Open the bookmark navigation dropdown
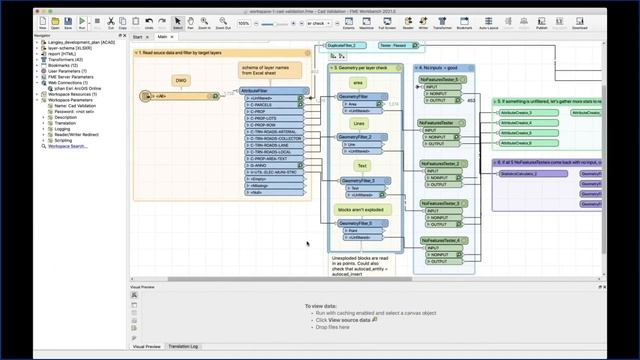The height and width of the screenshot is (360, 640). 319,23
